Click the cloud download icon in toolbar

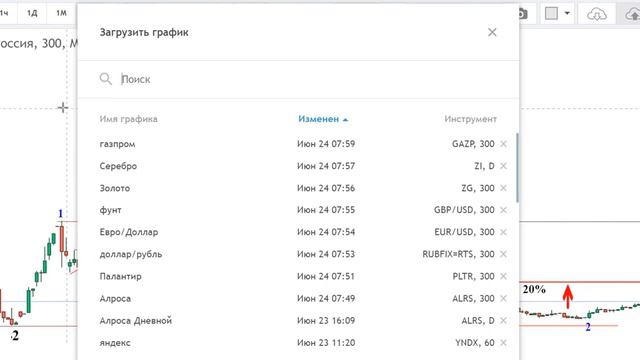pyautogui.click(x=596, y=14)
